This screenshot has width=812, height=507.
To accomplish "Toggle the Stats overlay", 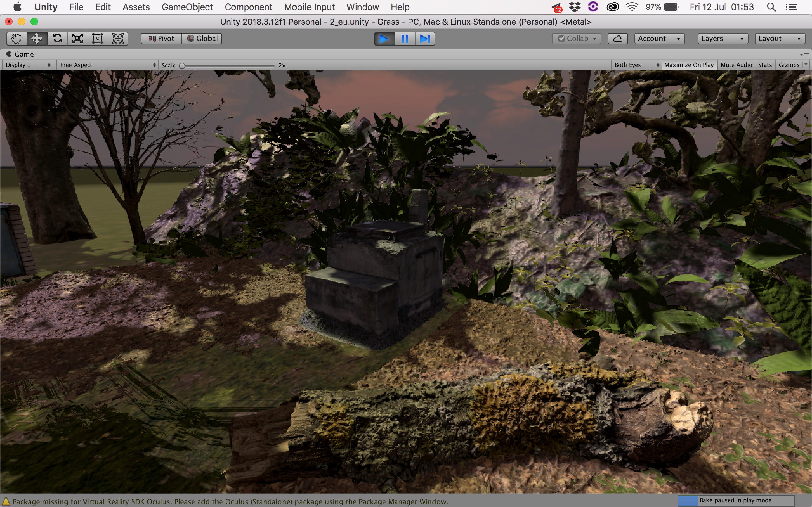I will [765, 65].
